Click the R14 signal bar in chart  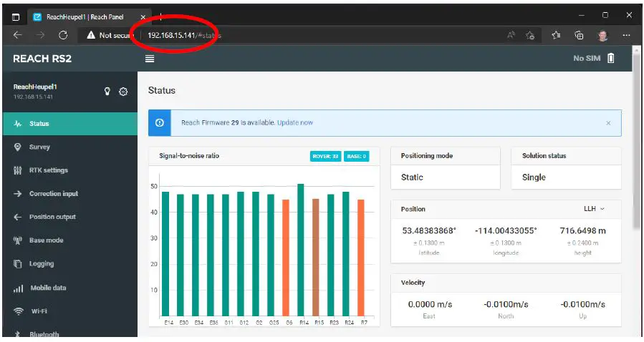[301, 250]
